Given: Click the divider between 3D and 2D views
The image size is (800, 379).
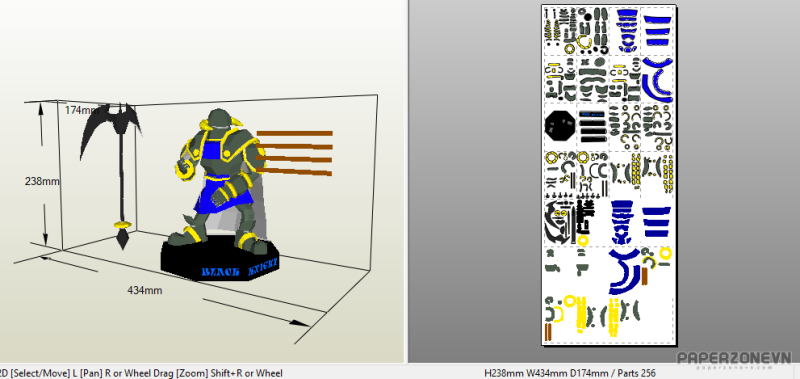Looking at the screenshot, I should coord(407,181).
